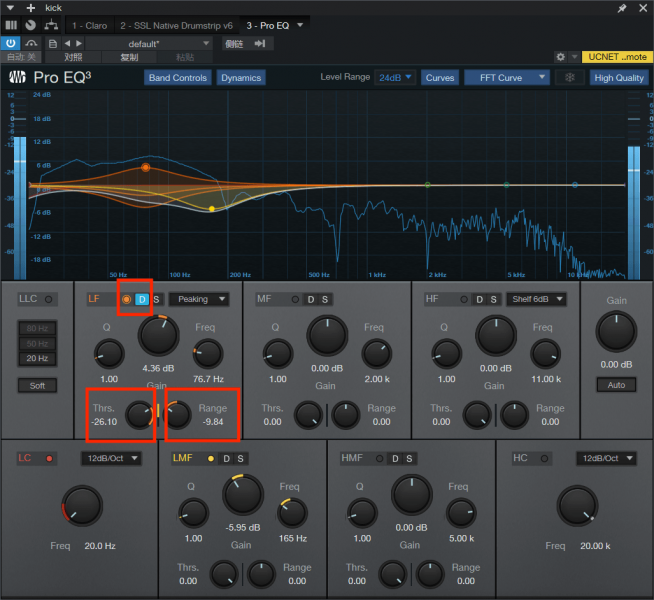Toggle the LC band red enable indicator

(x=49, y=459)
